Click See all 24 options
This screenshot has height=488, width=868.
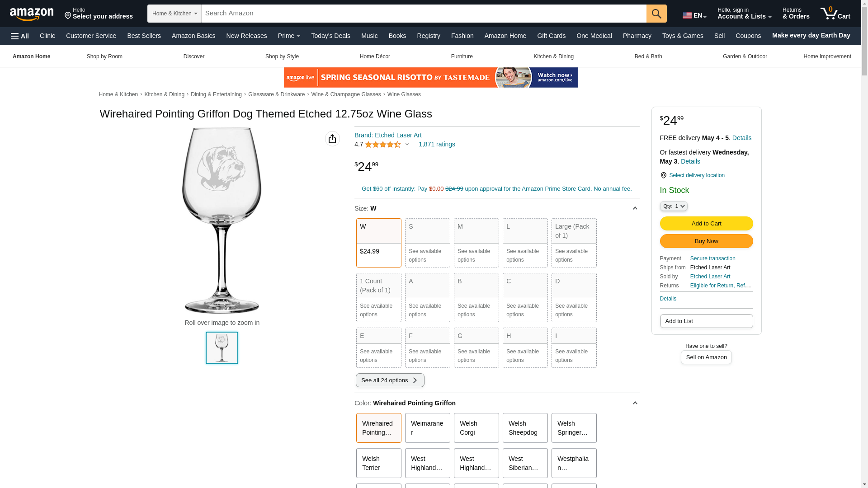click(390, 380)
